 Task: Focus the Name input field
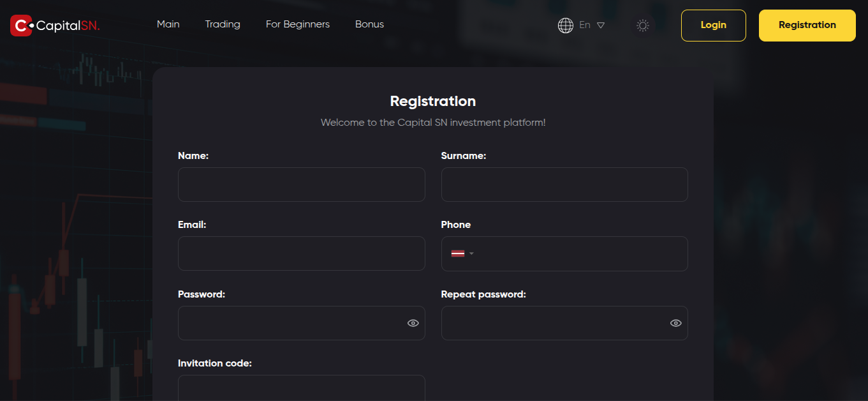click(x=301, y=185)
